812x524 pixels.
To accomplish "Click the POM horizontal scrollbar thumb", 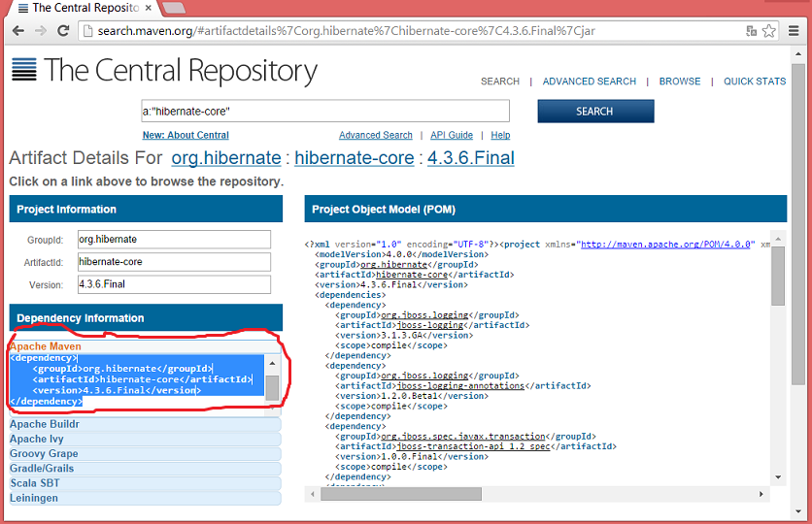I will coord(401,495).
